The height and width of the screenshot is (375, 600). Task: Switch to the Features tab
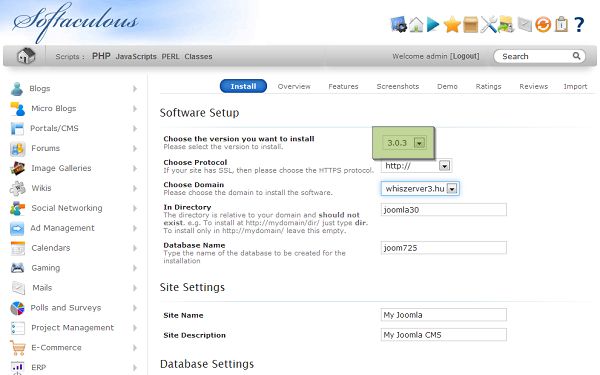(x=343, y=86)
